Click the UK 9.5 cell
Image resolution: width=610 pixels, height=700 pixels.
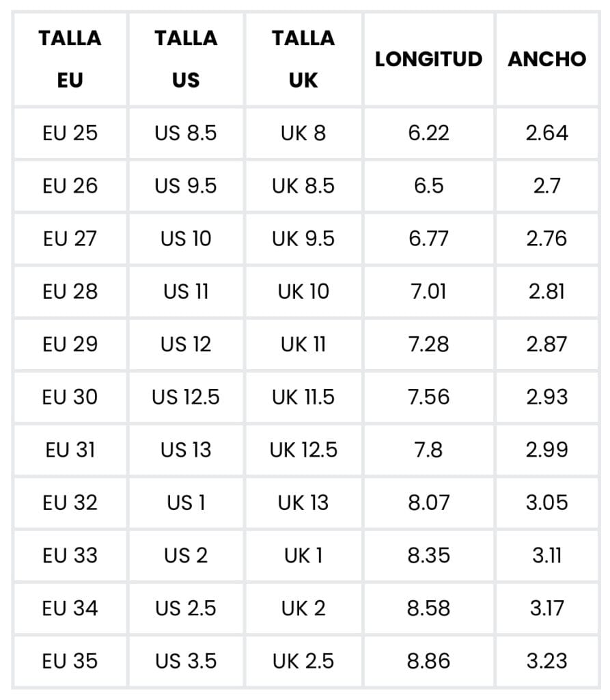coord(303,239)
